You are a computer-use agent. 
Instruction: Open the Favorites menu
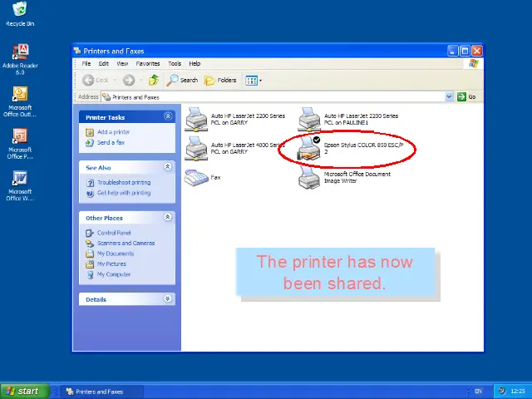pos(148,63)
